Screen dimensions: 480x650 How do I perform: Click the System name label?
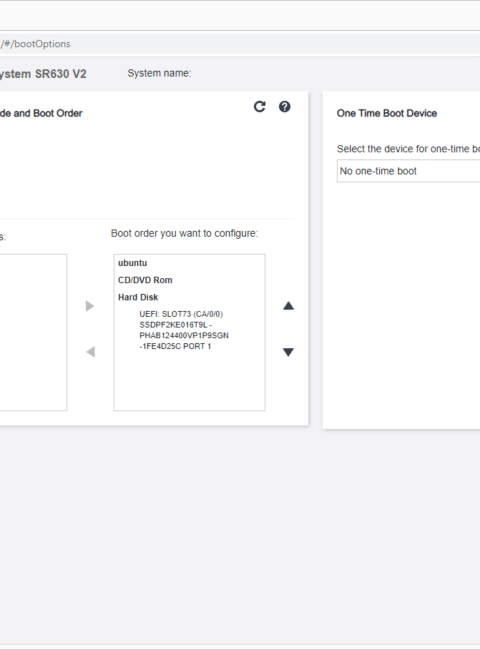point(159,73)
